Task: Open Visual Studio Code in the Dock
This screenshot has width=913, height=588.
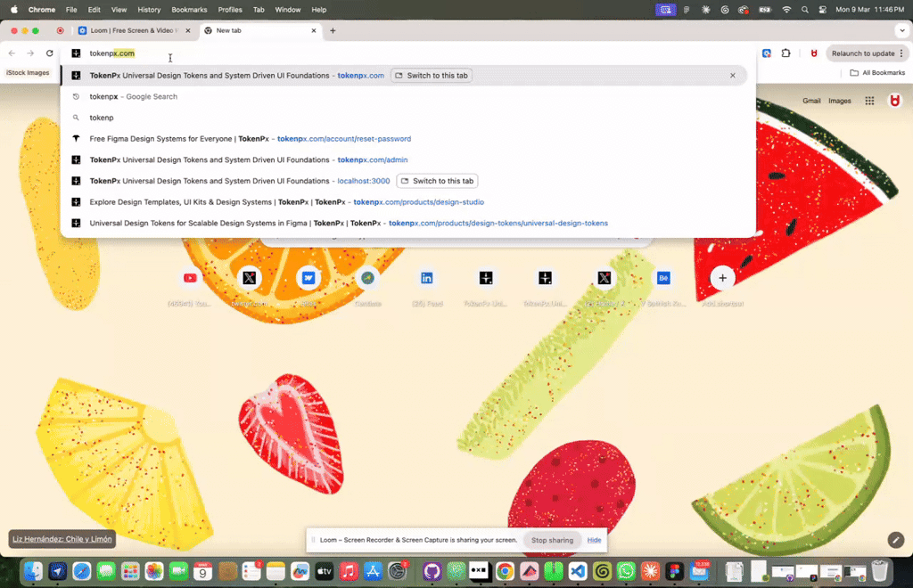Action: pyautogui.click(x=578, y=571)
